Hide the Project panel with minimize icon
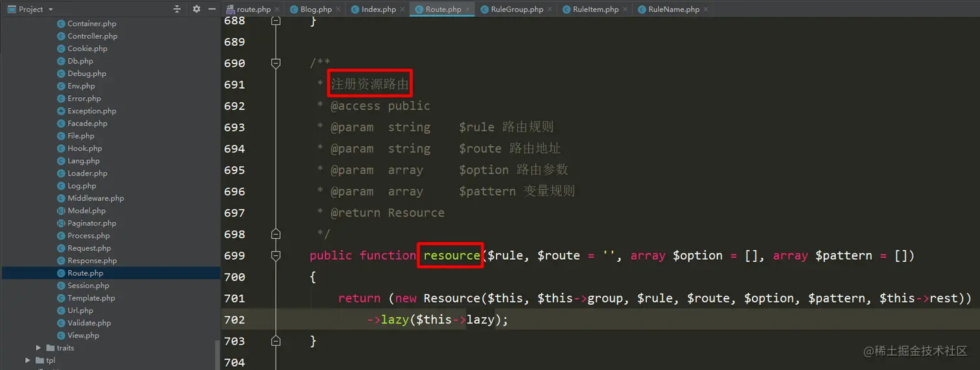This screenshot has height=370, width=980. (x=212, y=9)
